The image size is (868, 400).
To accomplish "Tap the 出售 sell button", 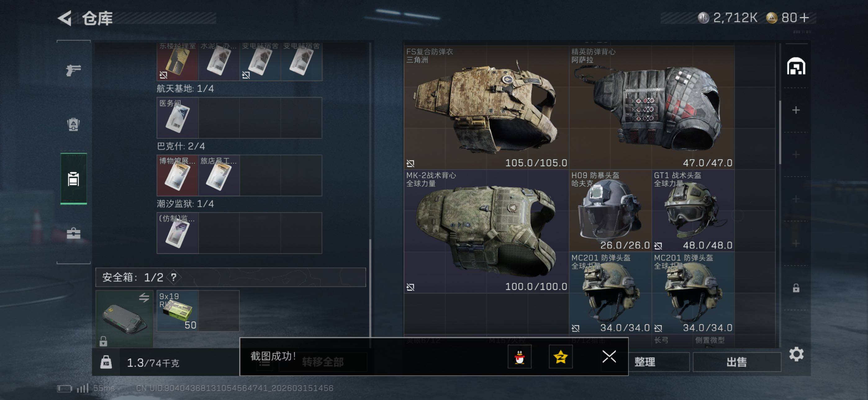I will point(737,362).
